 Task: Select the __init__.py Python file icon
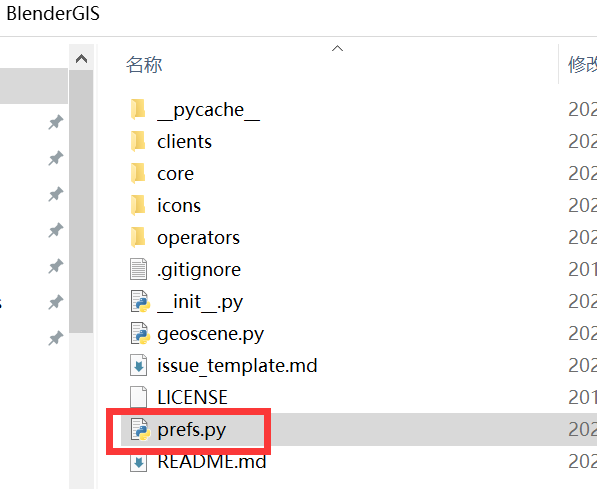[139, 301]
